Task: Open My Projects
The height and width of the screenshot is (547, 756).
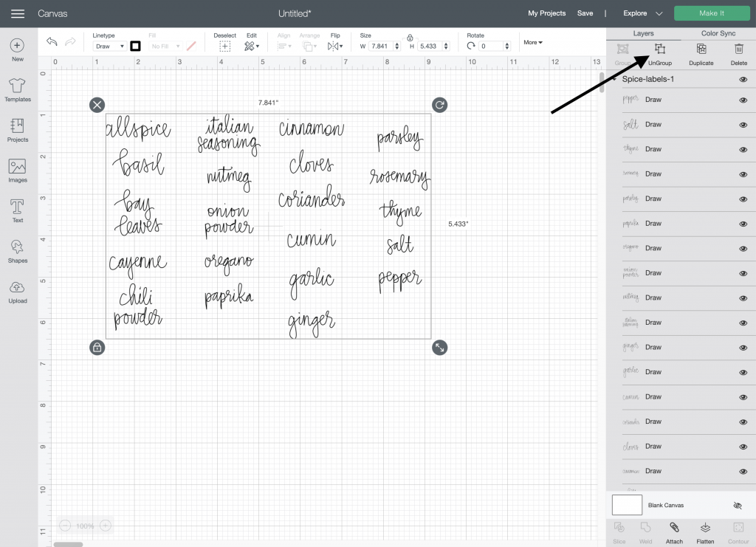Action: coord(547,13)
